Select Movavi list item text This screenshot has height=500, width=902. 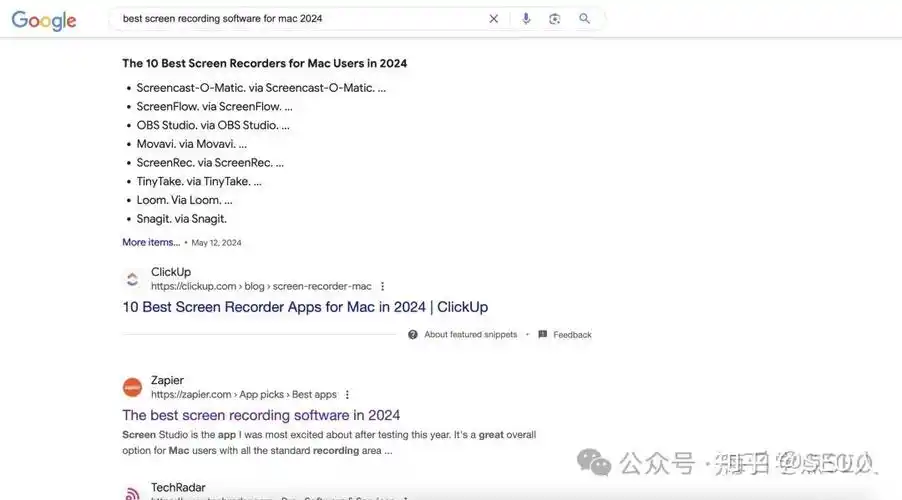pyautogui.click(x=192, y=144)
